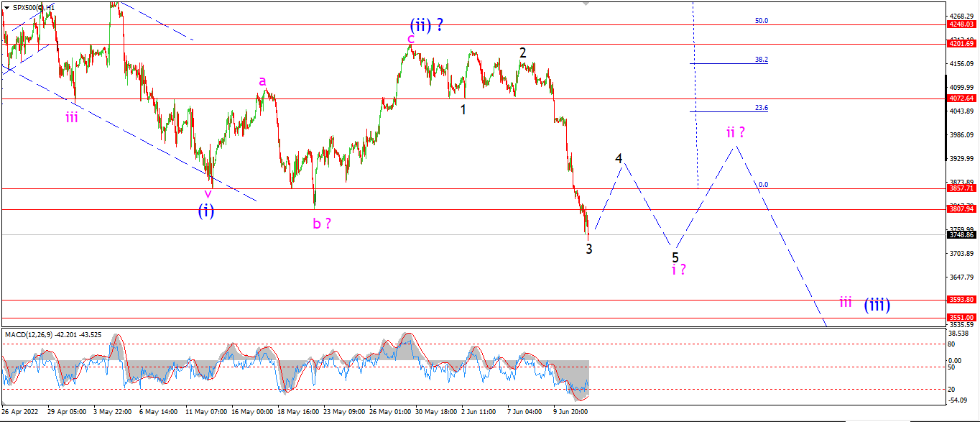Image resolution: width=980 pixels, height=422 pixels.
Task: Click the current price 3748.86 tag
Action: pyautogui.click(x=961, y=234)
